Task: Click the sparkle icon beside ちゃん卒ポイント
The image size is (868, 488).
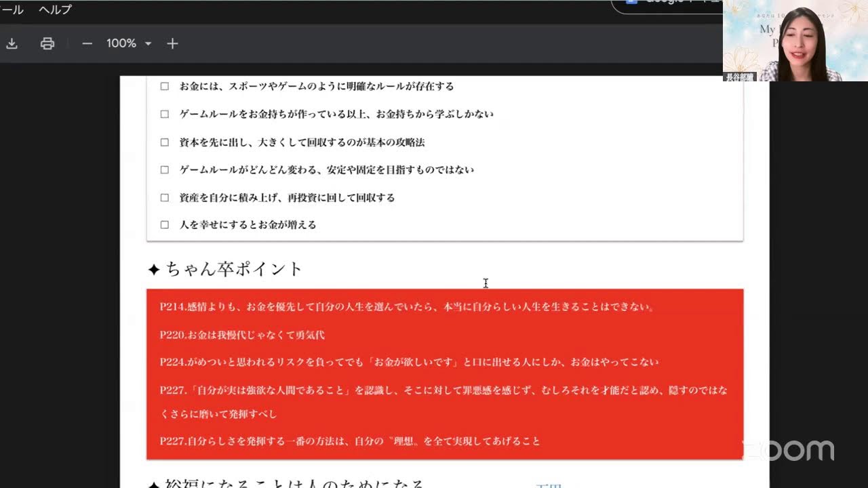Action: pos(154,270)
